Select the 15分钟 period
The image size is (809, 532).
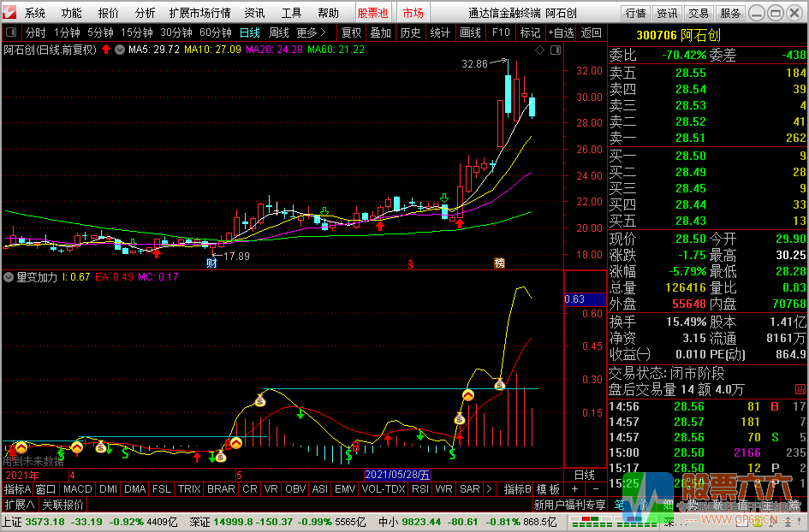click(x=137, y=33)
